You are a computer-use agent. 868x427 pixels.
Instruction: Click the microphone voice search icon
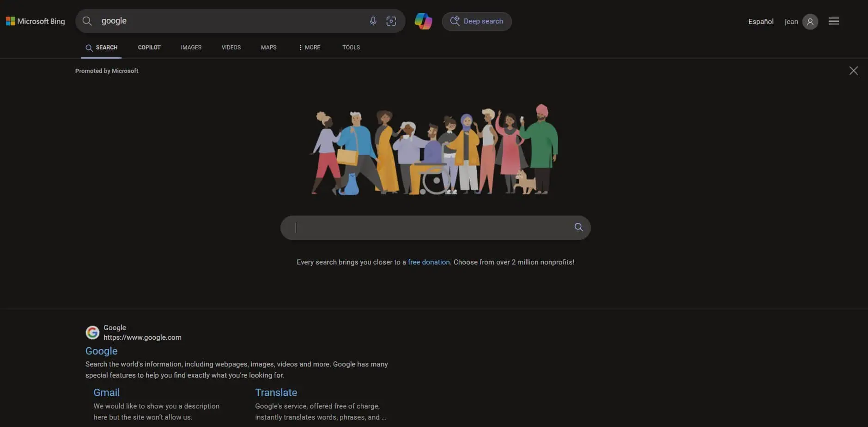coord(373,21)
